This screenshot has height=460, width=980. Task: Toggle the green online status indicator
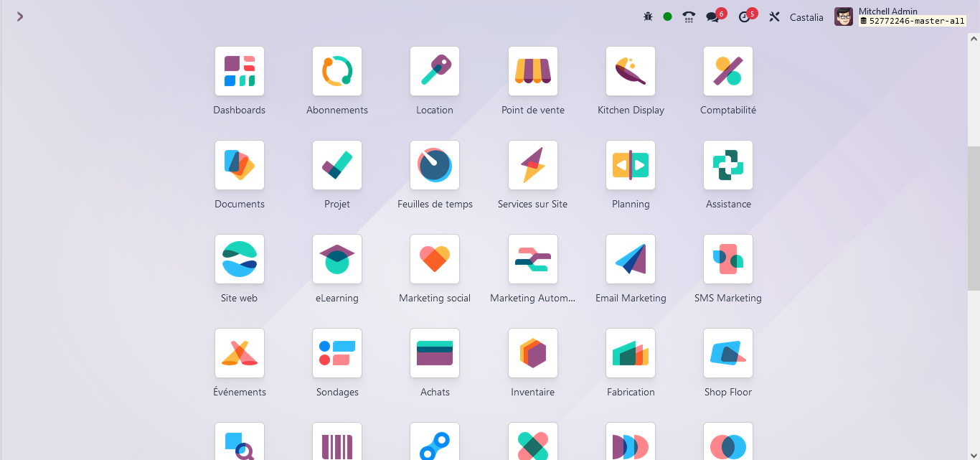point(668,16)
